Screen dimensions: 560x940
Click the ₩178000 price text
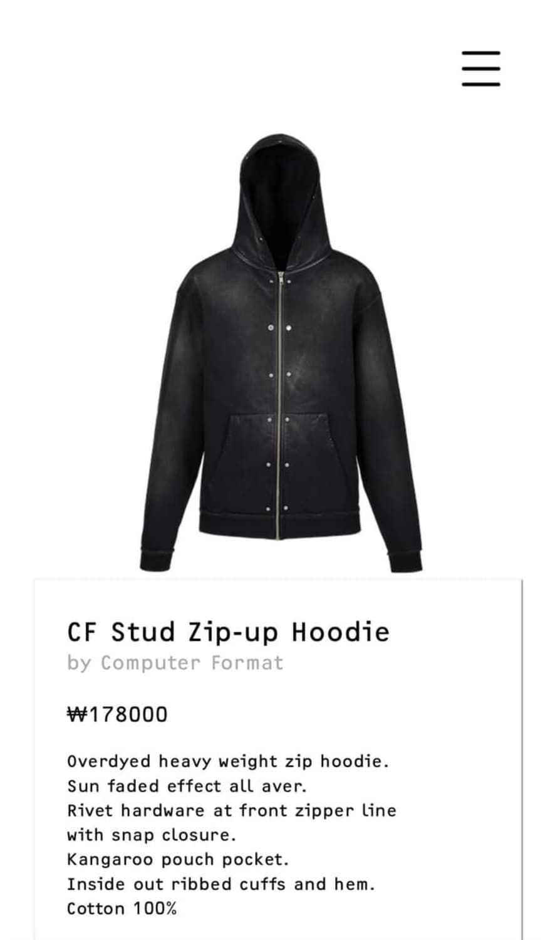(x=118, y=714)
